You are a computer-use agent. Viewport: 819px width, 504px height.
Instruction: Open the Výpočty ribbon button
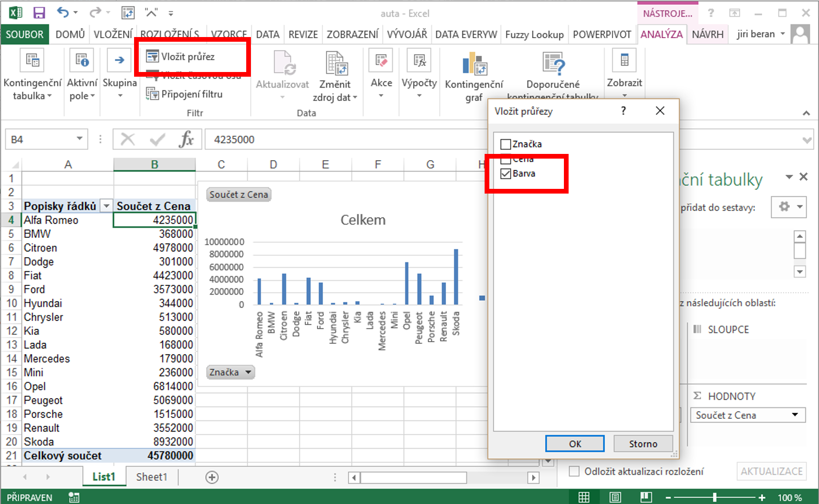(419, 75)
